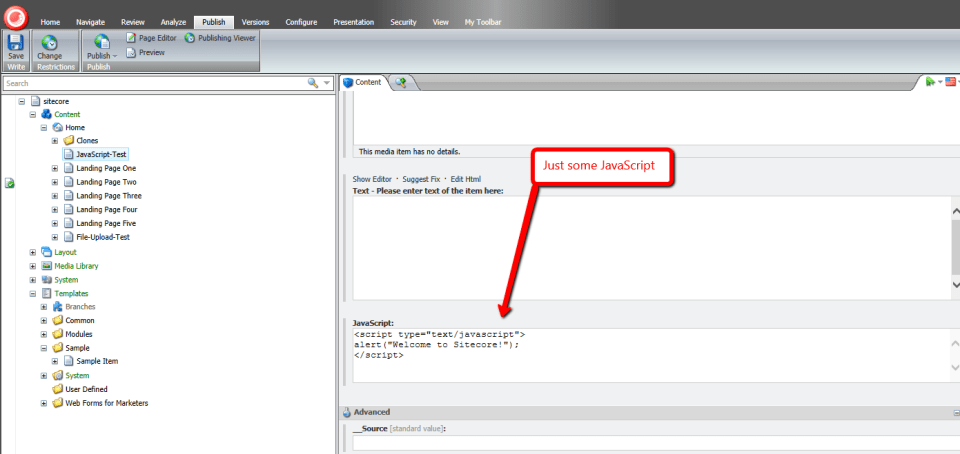This screenshot has width=960, height=454.
Task: Open the Configure ribbon tab
Action: [302, 21]
